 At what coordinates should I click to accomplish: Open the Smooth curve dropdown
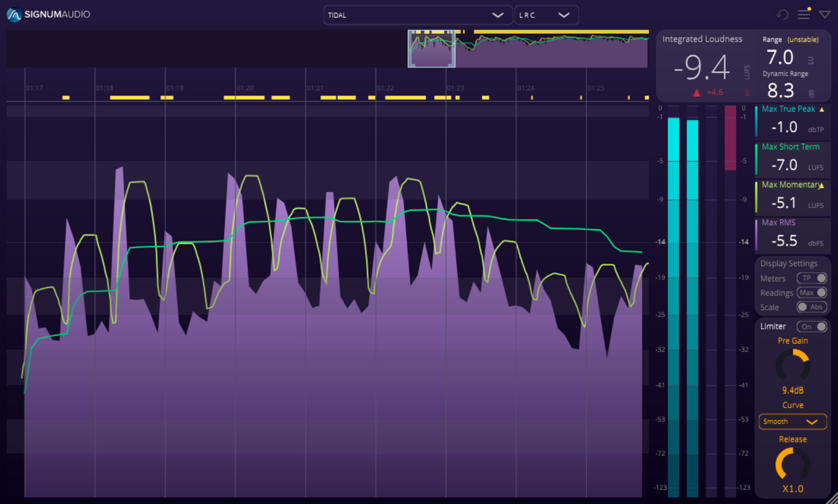point(793,422)
